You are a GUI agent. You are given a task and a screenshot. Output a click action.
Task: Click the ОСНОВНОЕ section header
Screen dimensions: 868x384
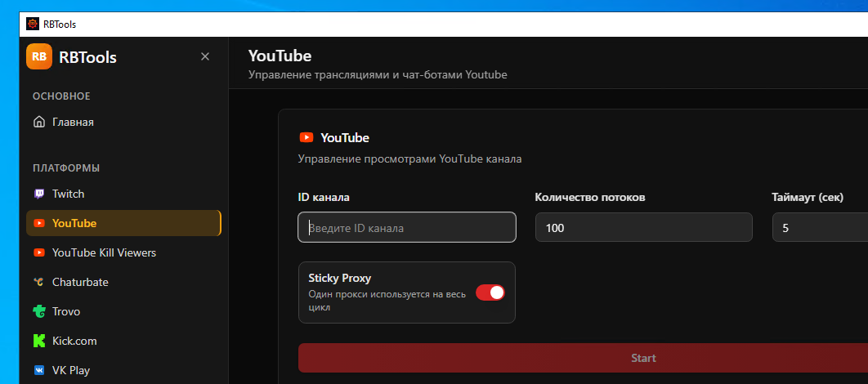[x=61, y=96]
